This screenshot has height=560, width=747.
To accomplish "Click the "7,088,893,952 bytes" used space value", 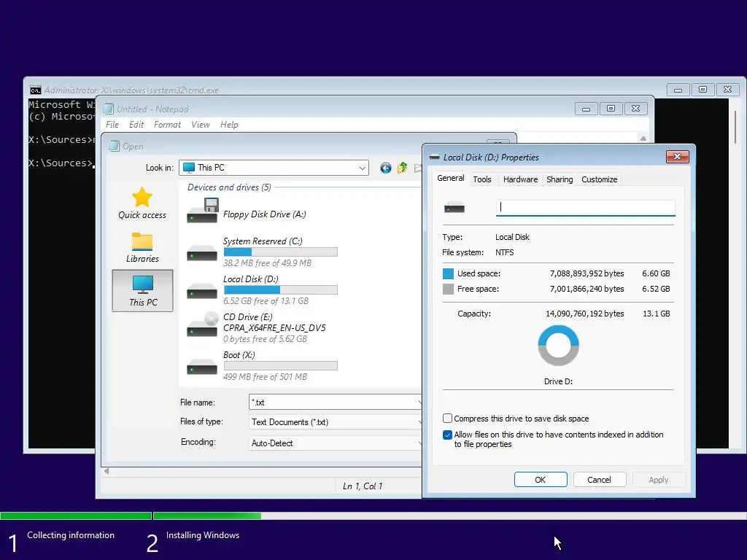I will pos(587,273).
